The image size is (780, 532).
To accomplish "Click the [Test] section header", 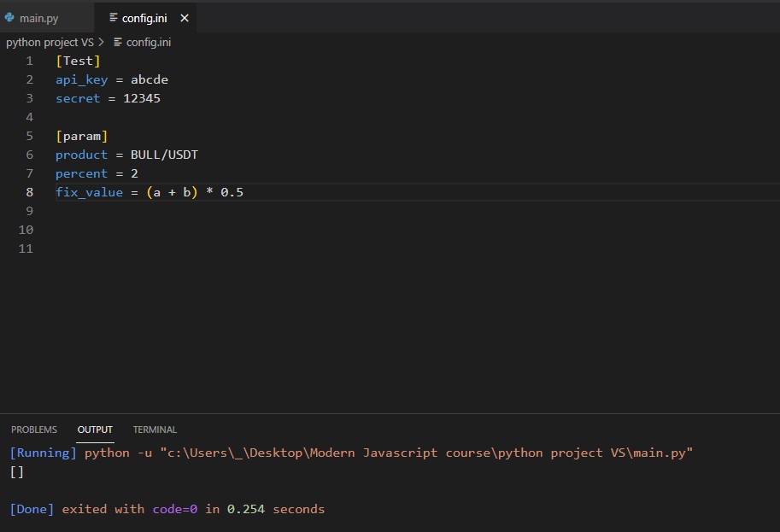I will [x=78, y=61].
